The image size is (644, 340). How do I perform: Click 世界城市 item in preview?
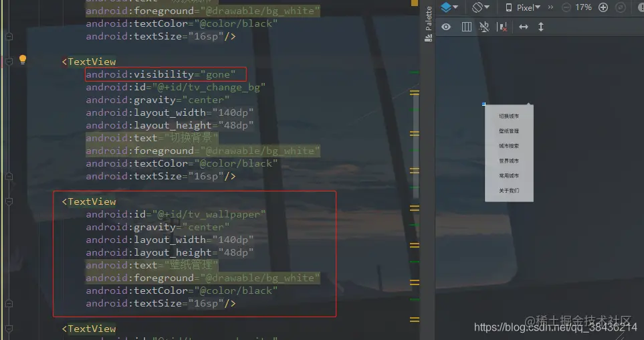[x=509, y=161]
